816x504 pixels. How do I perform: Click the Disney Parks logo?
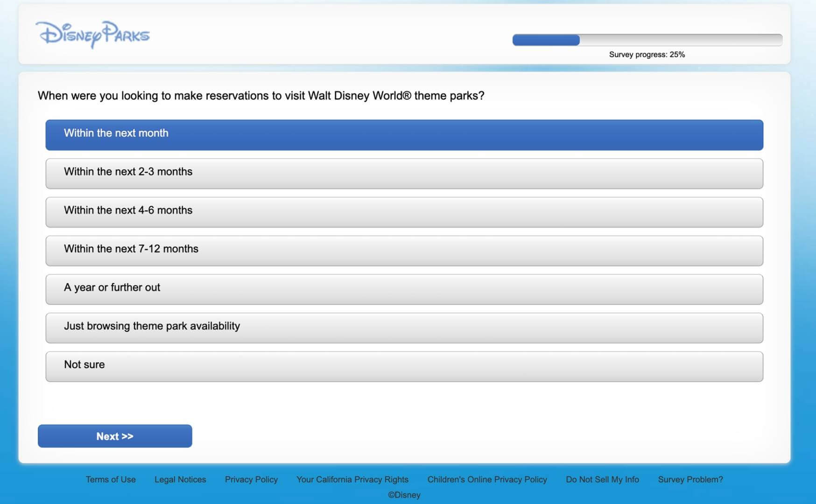(x=92, y=34)
